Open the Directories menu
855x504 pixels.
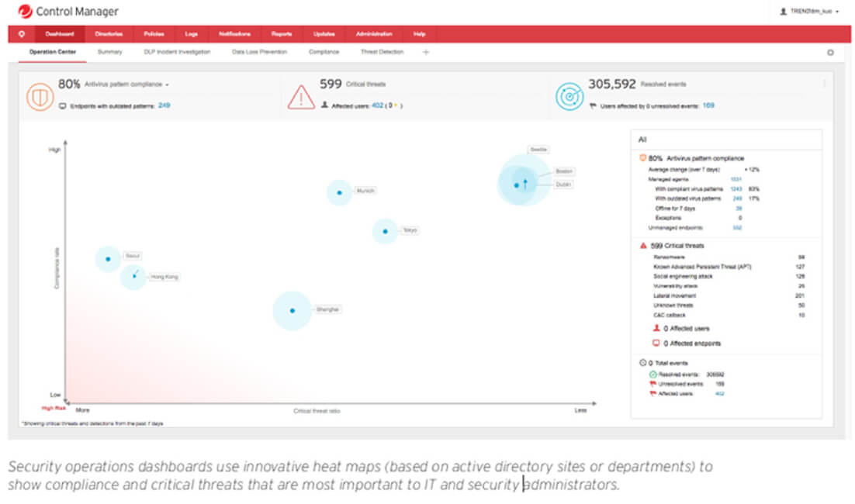tap(109, 34)
